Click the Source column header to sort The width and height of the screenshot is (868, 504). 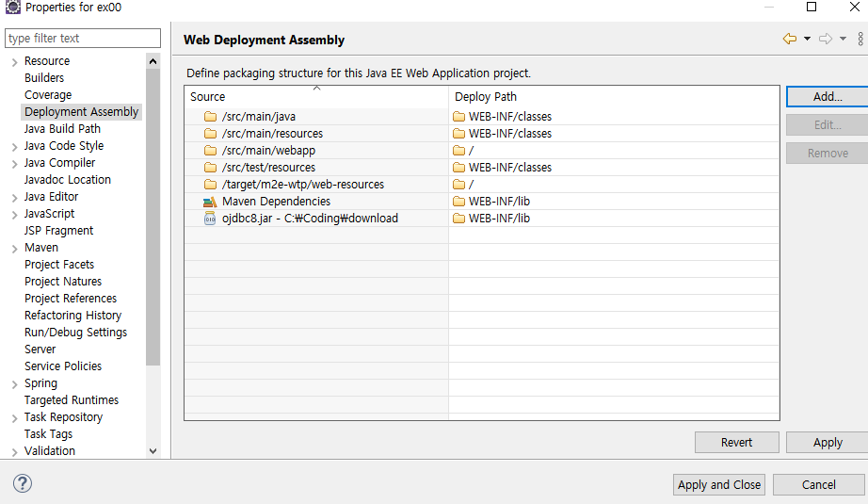click(x=316, y=96)
